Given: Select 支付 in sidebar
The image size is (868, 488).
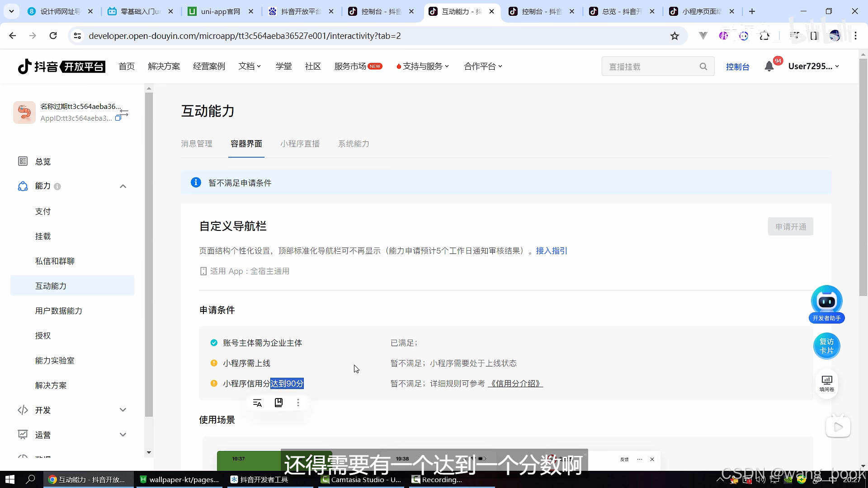Looking at the screenshot, I should click(x=43, y=211).
